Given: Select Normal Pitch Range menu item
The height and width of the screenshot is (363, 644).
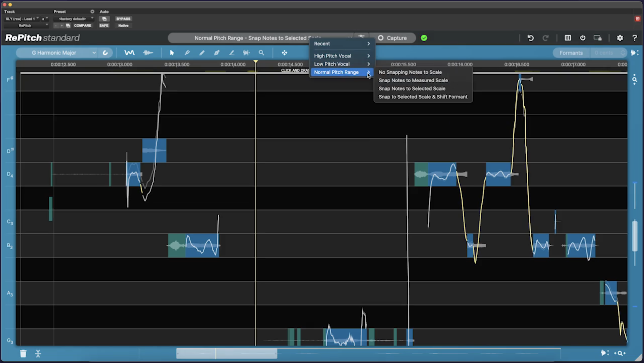Looking at the screenshot, I should pyautogui.click(x=342, y=72).
